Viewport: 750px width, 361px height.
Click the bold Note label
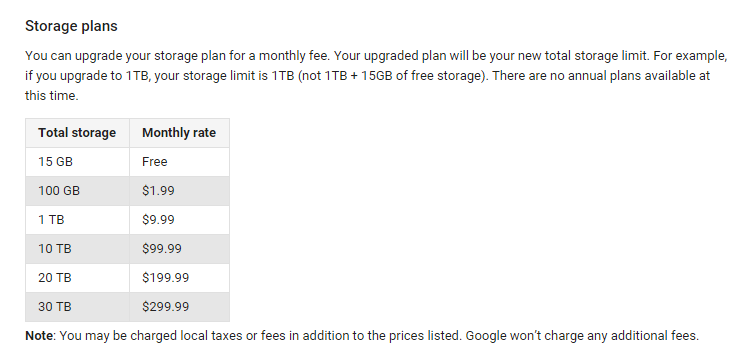[39, 336]
